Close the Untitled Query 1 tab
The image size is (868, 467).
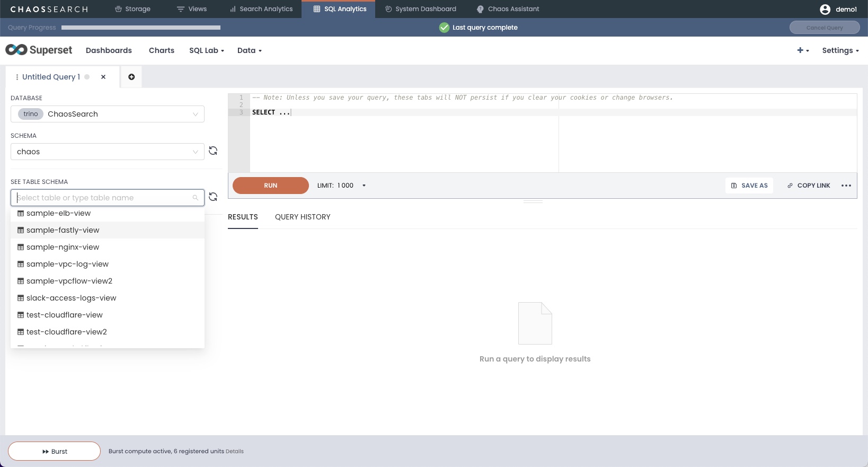pyautogui.click(x=103, y=77)
